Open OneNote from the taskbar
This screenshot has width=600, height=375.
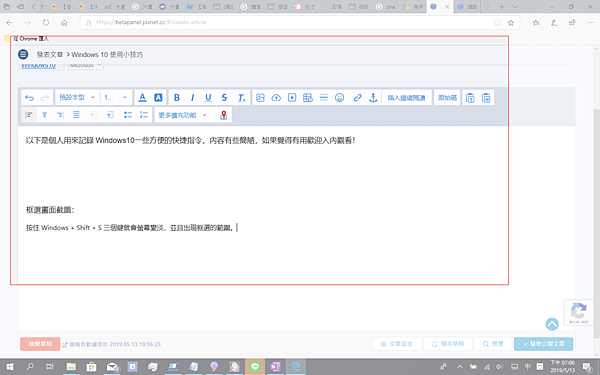tap(275, 367)
